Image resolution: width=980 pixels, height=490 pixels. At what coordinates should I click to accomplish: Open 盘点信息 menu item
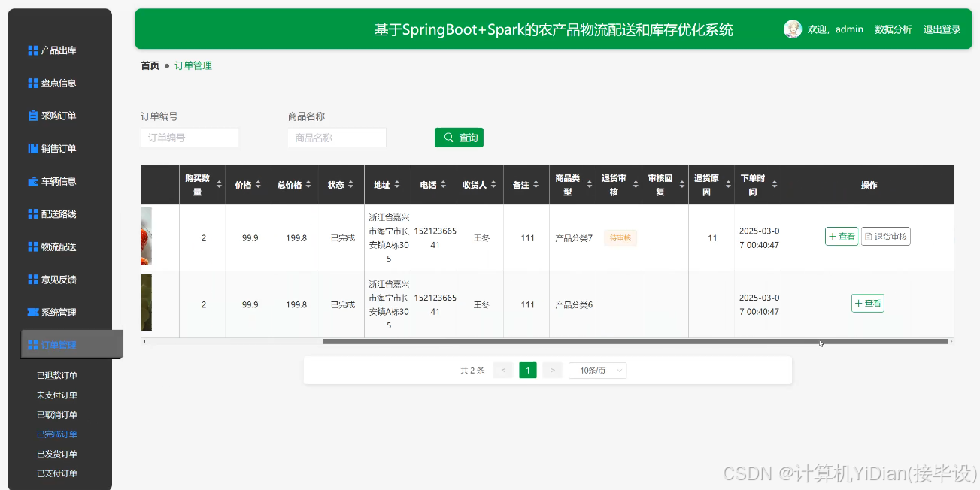click(59, 83)
